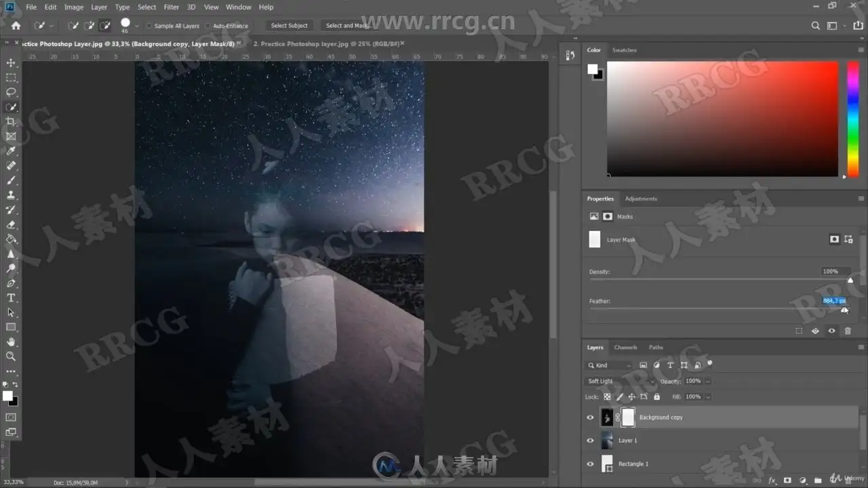Image resolution: width=868 pixels, height=488 pixels.
Task: Click the Select Subject button
Action: pos(290,26)
